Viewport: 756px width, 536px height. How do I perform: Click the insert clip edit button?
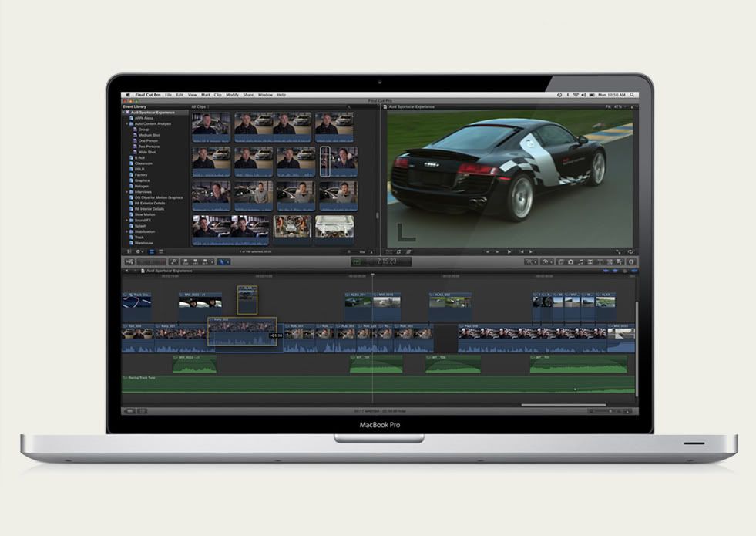coord(195,262)
